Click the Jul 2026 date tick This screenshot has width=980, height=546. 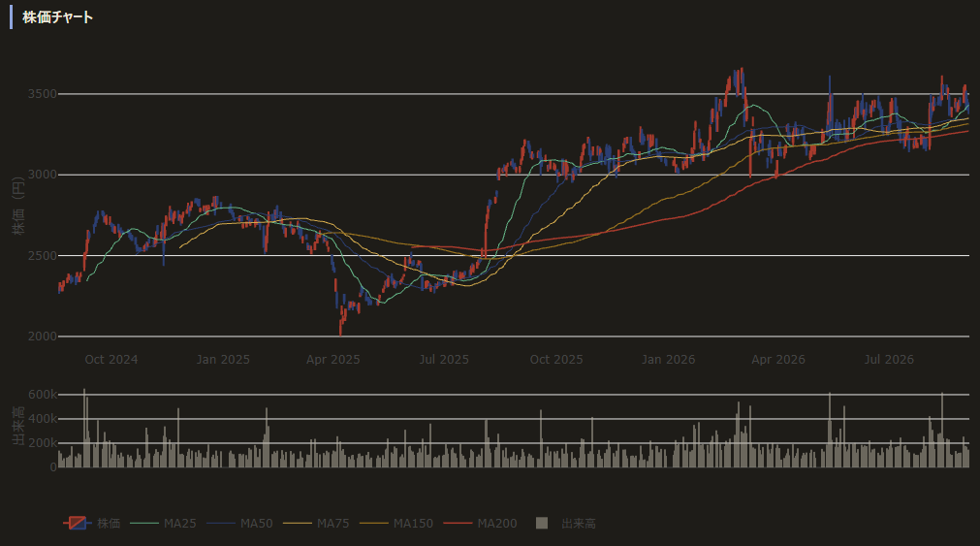890,360
